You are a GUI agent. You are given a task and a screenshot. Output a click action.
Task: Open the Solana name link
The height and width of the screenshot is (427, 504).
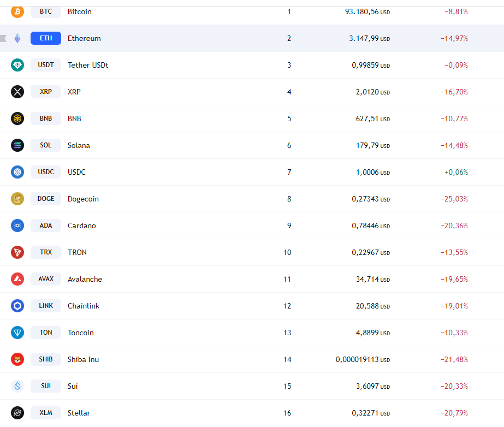[79, 145]
